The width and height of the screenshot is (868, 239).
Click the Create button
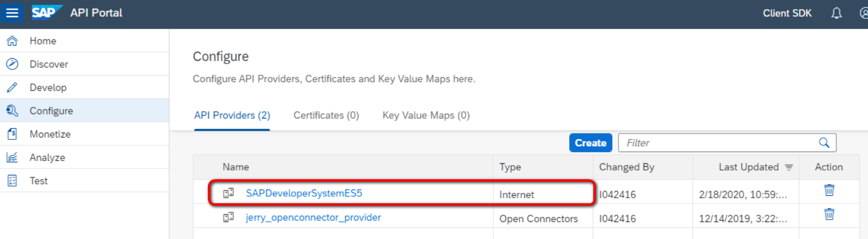590,143
